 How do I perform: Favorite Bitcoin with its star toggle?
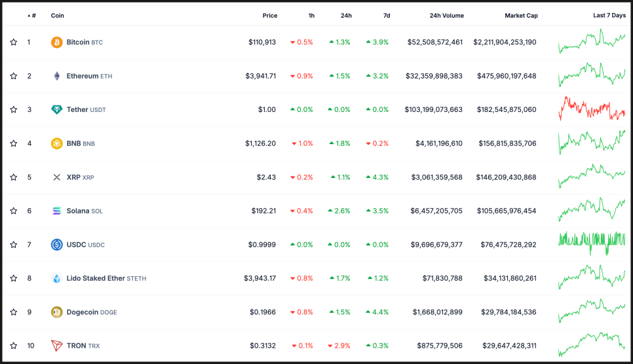14,43
